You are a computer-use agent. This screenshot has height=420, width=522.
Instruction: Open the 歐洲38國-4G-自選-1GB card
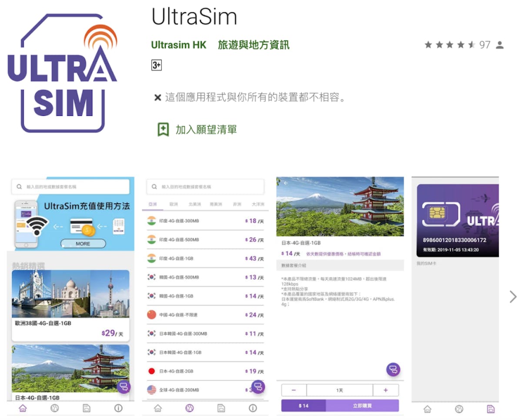point(70,306)
